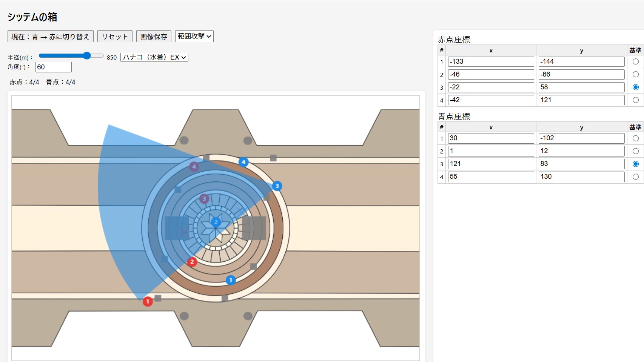Screen dimensions: 644x362
Task: Set red point 1 as reference
Action: [x=635, y=61]
